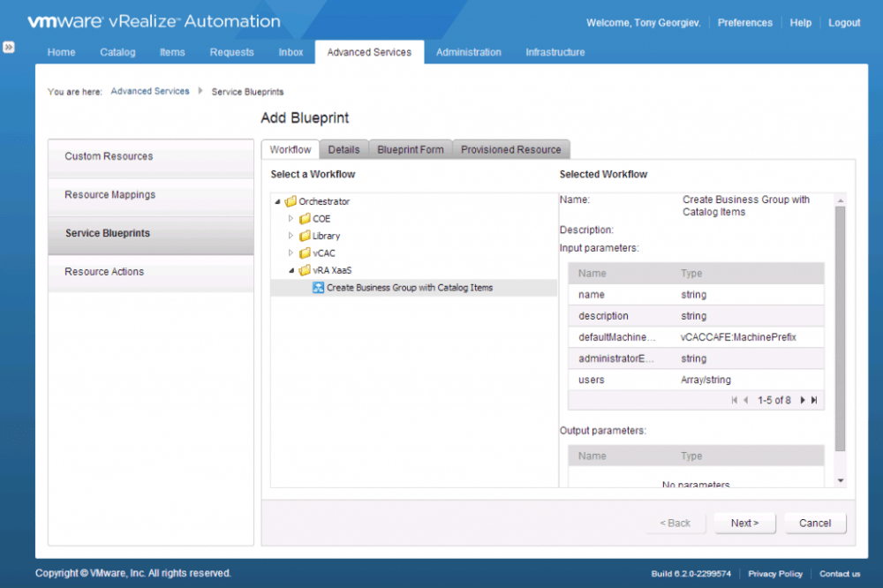Switch to the Blueprint Form tab

click(411, 150)
